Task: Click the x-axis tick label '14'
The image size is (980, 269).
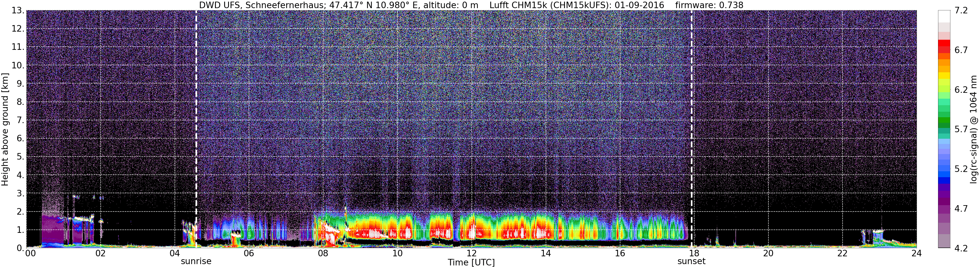Action: [x=545, y=253]
